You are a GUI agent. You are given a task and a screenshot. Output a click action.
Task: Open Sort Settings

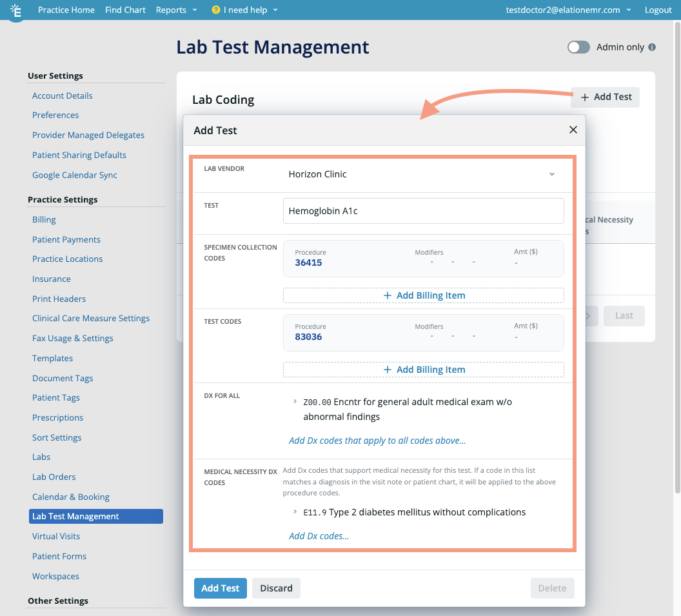coord(57,438)
